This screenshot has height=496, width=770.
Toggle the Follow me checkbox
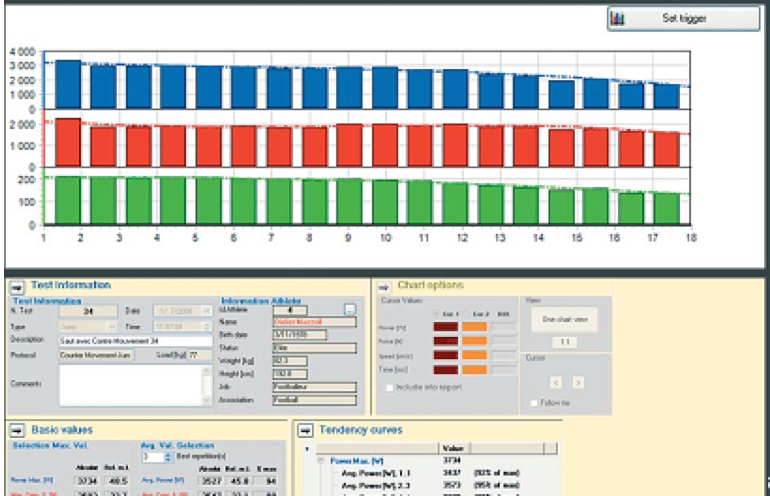coord(532,402)
